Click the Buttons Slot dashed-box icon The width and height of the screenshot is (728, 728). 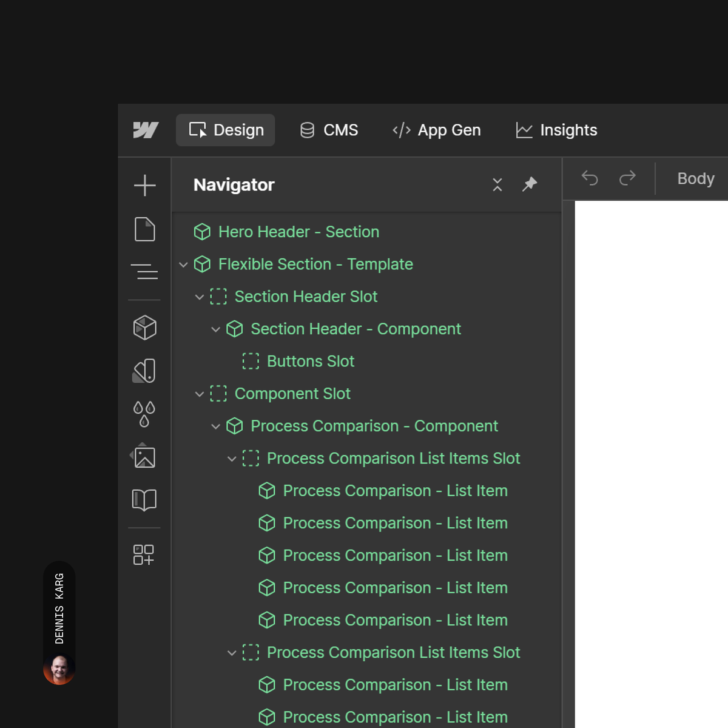tap(251, 361)
